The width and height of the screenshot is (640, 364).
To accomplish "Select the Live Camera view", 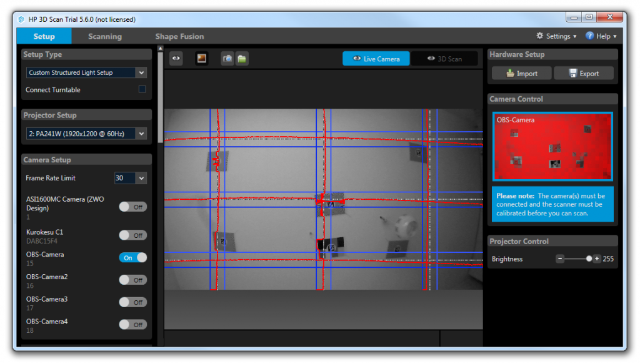I will (376, 59).
